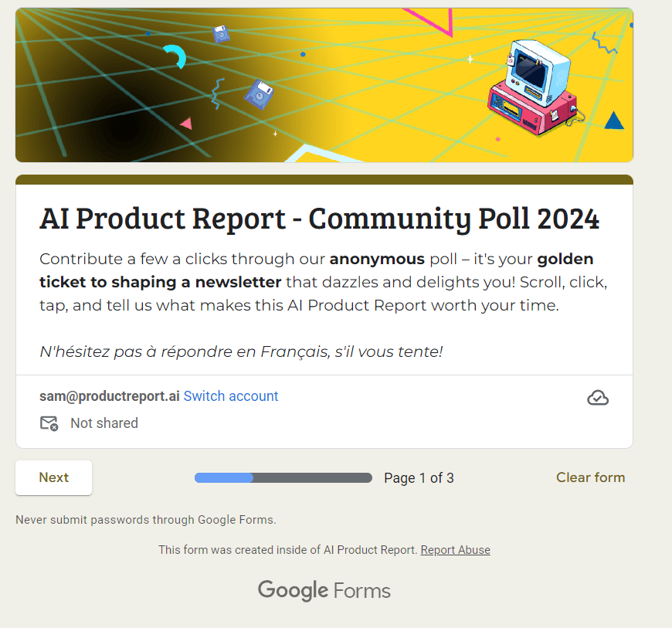Click the cyan arc shape in banner
672x628 pixels.
pos(175,56)
